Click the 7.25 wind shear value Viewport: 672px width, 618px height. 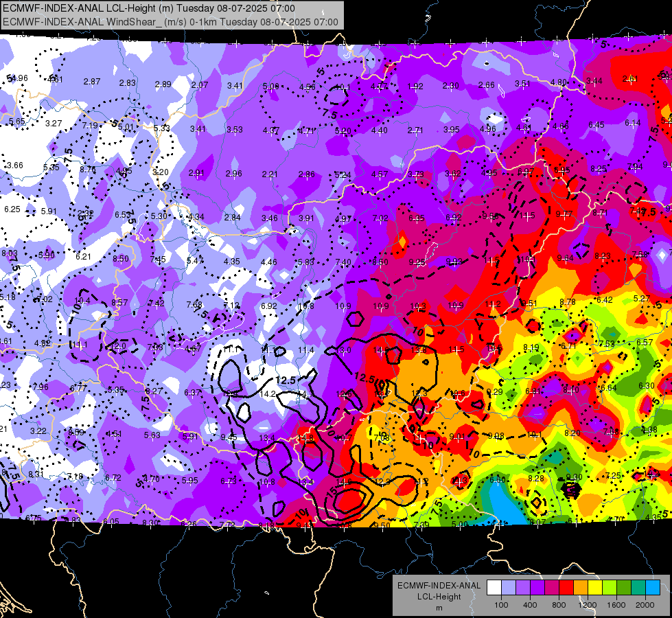613,475
